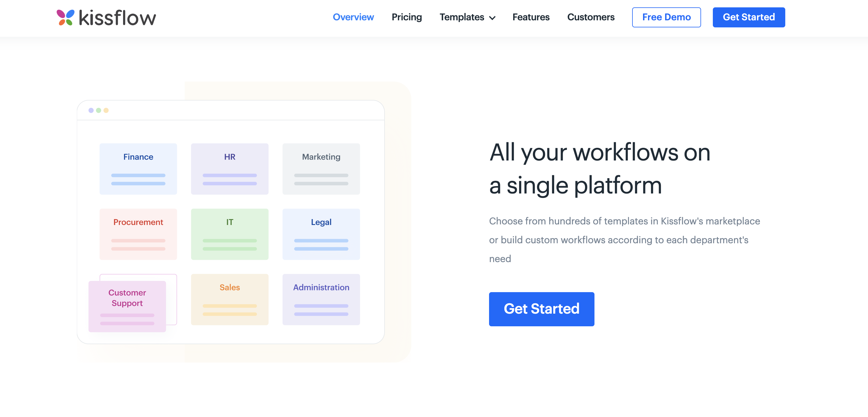Navigate to the Customers page
This screenshot has height=417, width=868.
pyautogui.click(x=591, y=17)
